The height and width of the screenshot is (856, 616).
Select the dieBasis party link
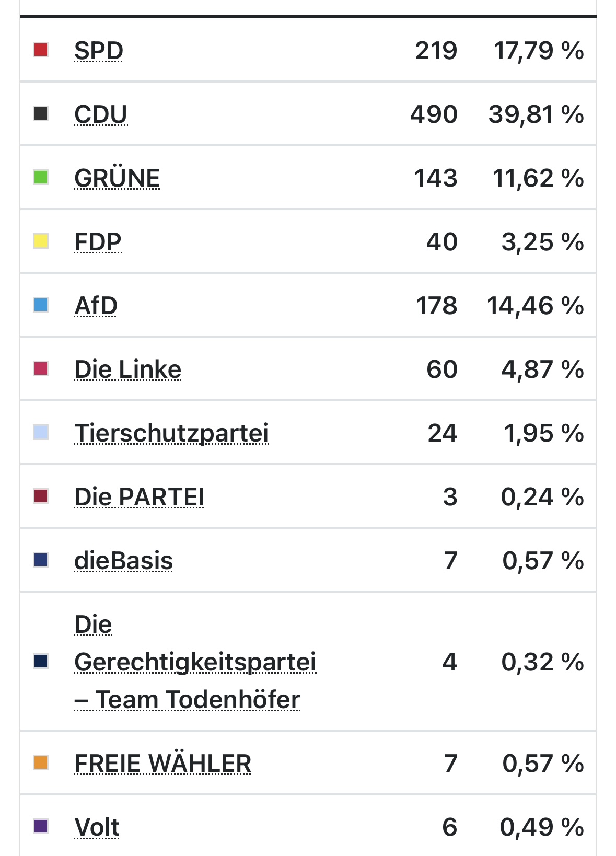(124, 561)
